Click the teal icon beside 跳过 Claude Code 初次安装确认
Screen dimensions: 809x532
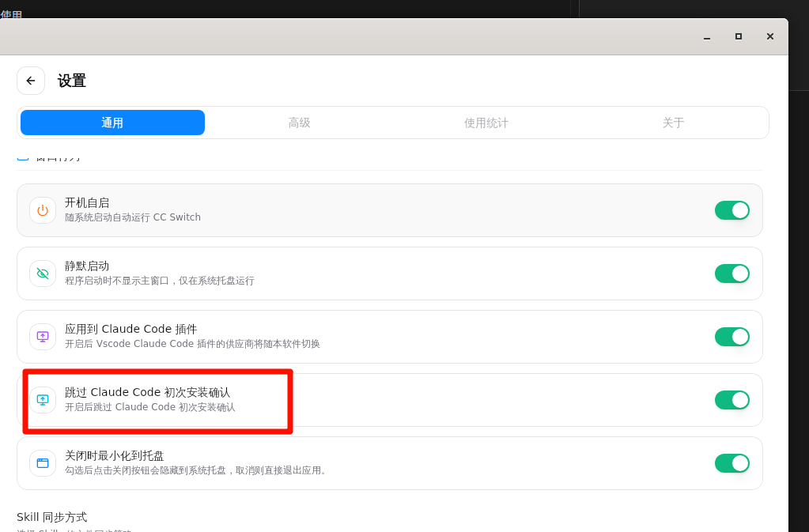43,400
